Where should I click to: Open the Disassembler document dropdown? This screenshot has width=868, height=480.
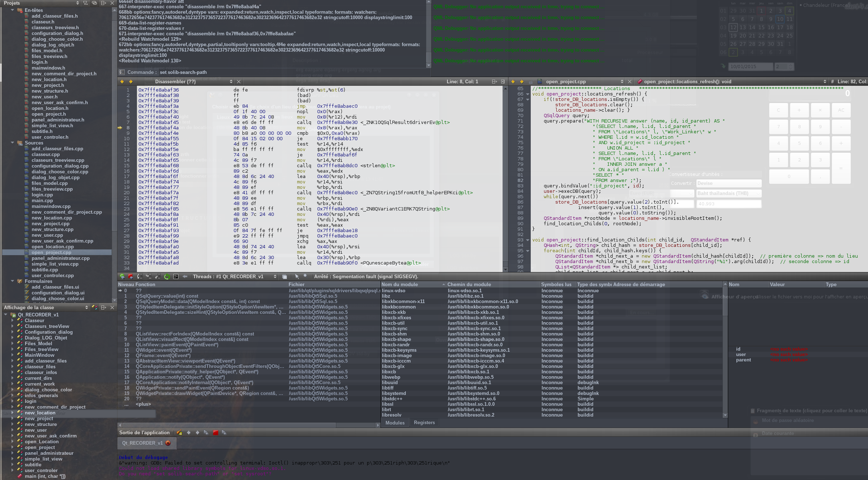pos(231,81)
